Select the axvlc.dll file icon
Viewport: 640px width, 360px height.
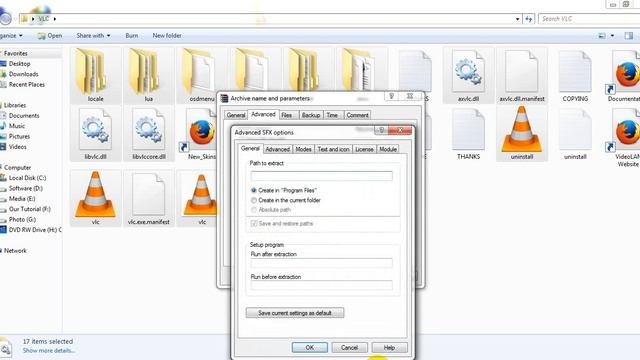[468, 71]
